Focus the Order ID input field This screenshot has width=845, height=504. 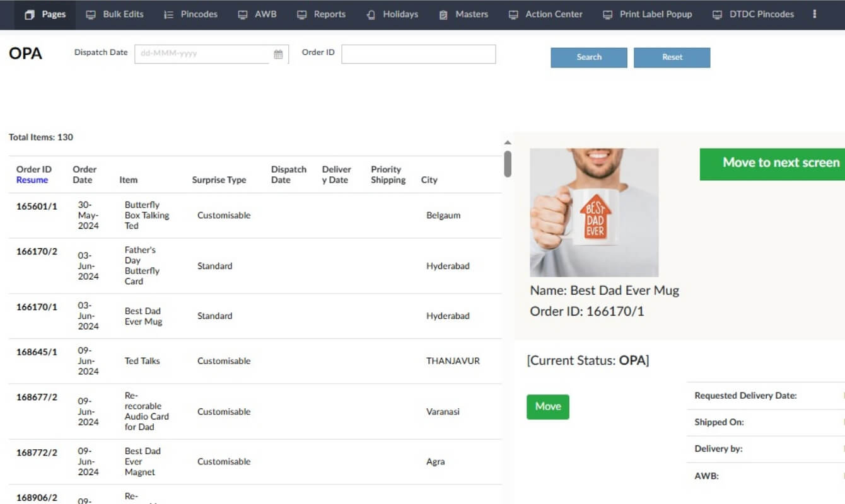click(419, 54)
